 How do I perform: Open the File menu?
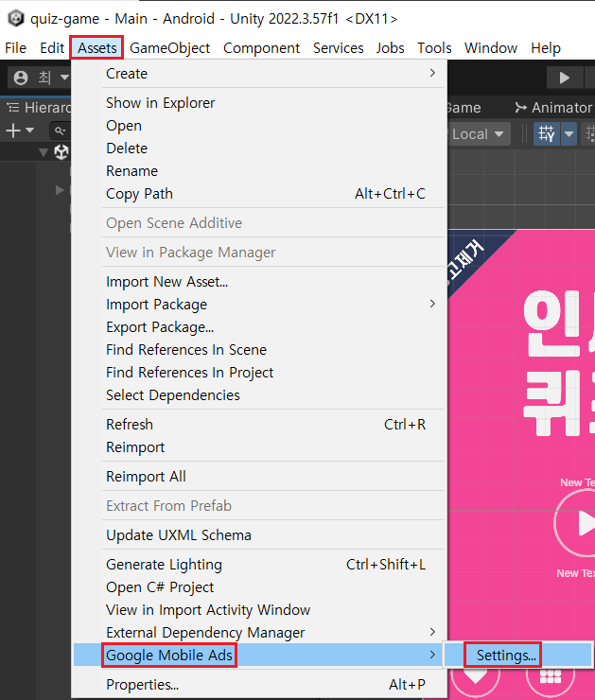click(x=16, y=47)
